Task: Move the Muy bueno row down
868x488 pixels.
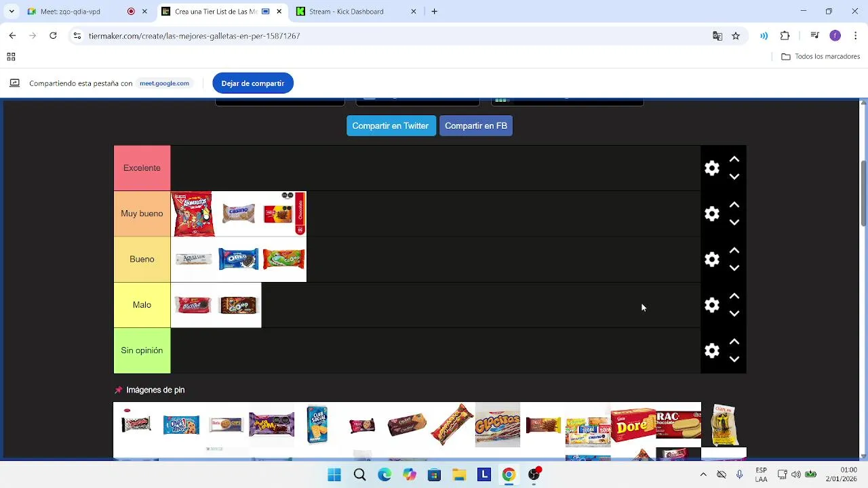Action: click(x=734, y=222)
